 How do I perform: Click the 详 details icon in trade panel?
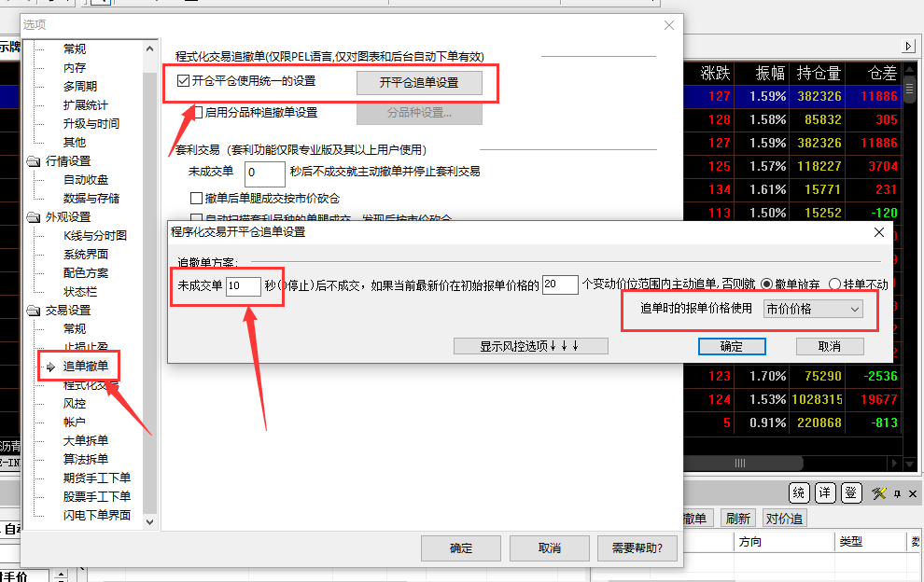(x=824, y=493)
